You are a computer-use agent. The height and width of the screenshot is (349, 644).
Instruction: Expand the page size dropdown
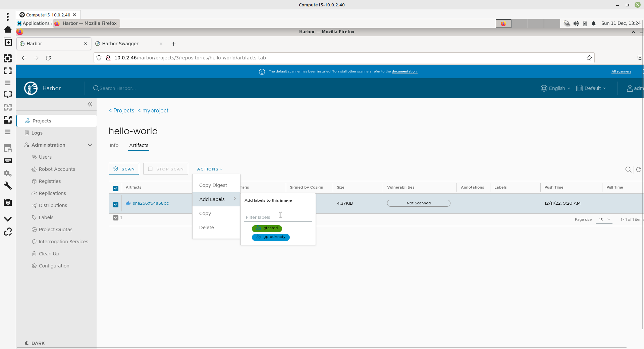604,219
